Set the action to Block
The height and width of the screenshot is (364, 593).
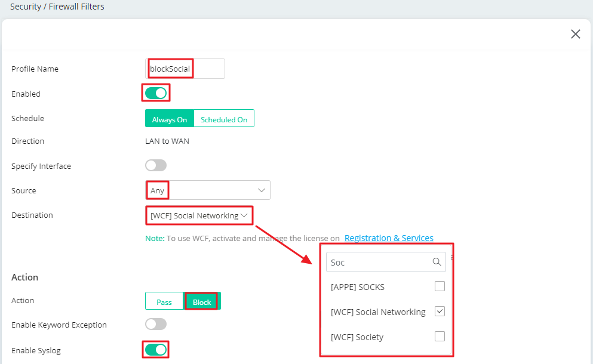202,302
